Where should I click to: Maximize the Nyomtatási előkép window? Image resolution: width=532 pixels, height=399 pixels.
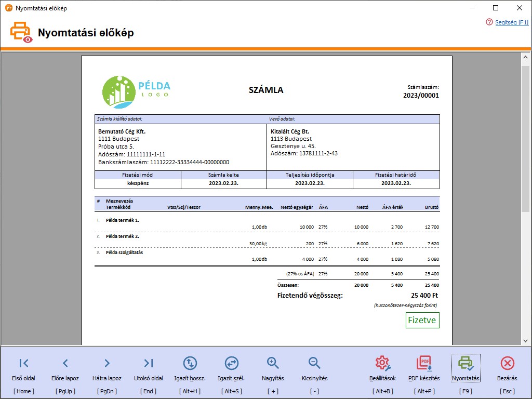(x=496, y=8)
